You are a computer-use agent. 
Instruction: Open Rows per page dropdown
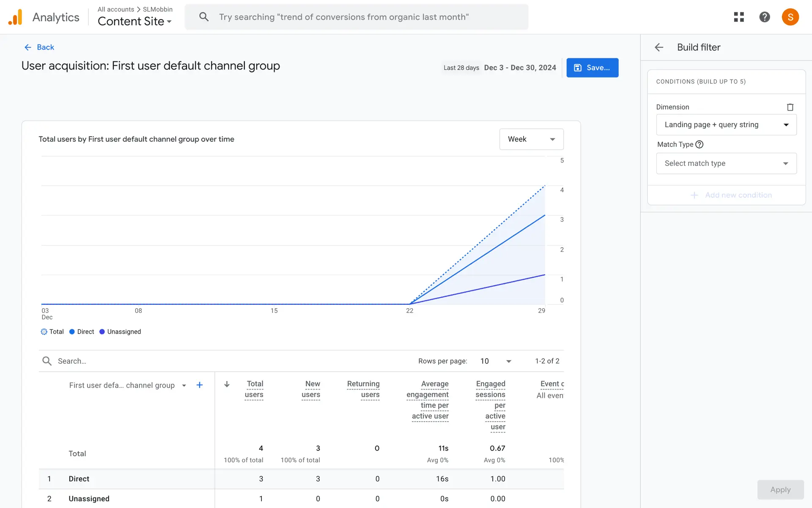tap(496, 361)
